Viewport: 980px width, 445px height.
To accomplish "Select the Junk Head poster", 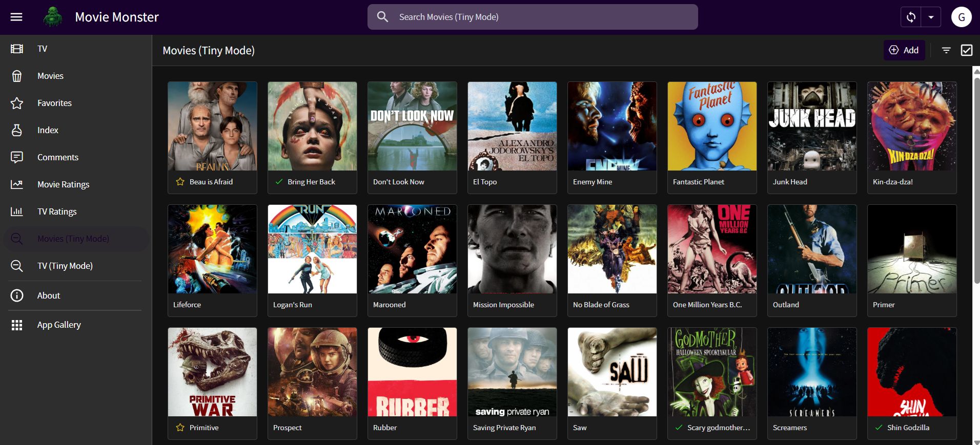I will (x=812, y=126).
